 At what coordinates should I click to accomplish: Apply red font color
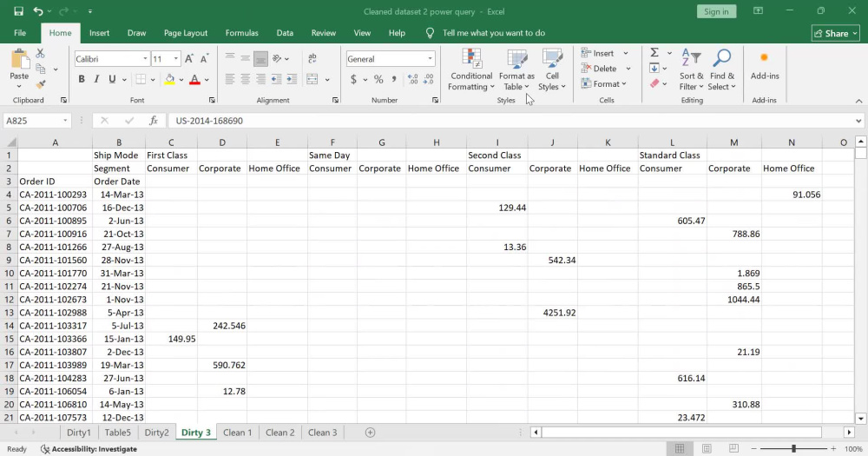194,79
